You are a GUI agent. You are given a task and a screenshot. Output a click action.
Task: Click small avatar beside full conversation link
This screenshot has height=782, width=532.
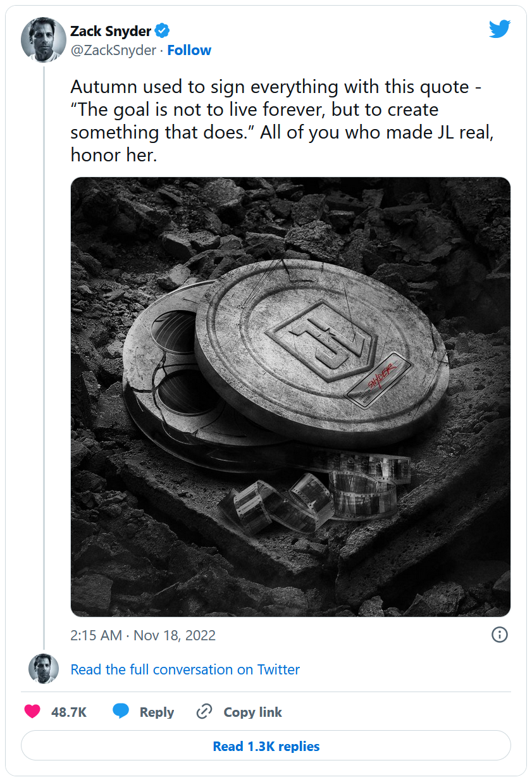point(44,669)
